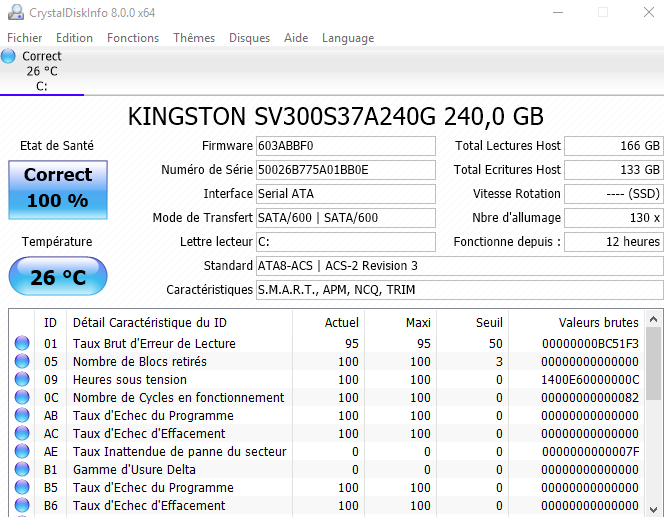Select row Gamme d'Usure Delta
The height and width of the screenshot is (517, 664).
coord(326,470)
